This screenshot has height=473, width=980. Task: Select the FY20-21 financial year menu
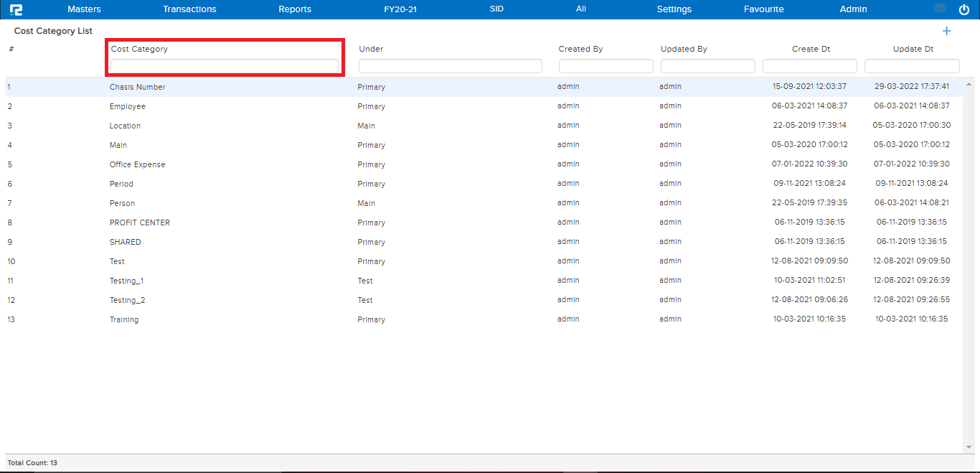click(x=400, y=9)
